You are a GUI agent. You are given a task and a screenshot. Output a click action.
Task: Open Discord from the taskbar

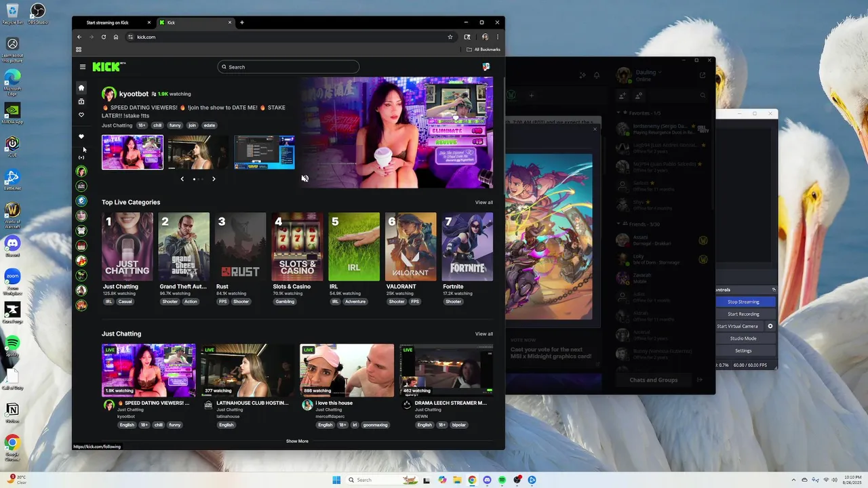click(x=487, y=480)
